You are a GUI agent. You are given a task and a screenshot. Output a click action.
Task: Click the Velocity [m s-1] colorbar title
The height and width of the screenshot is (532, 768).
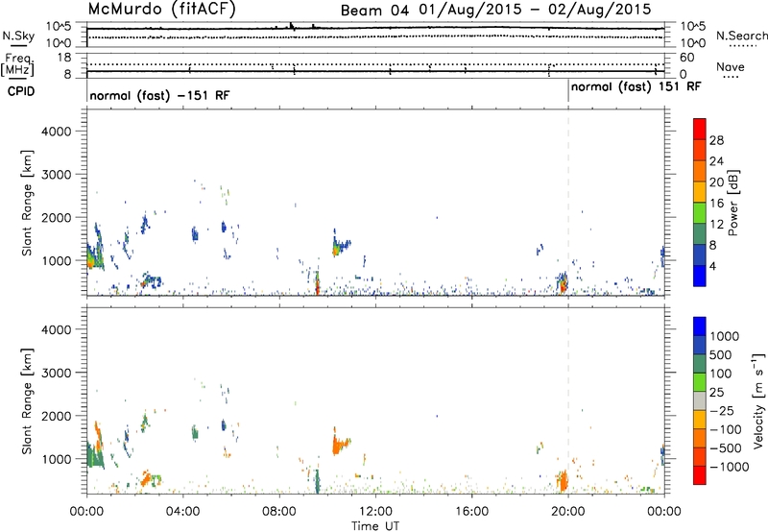[x=758, y=400]
